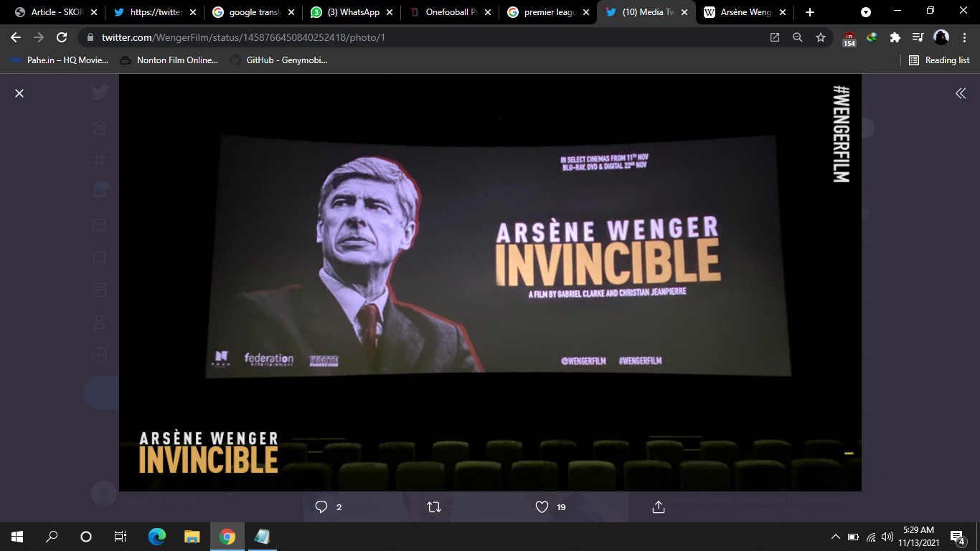Open Twitter Messages envelope icon
The image size is (980, 551).
pos(99,225)
